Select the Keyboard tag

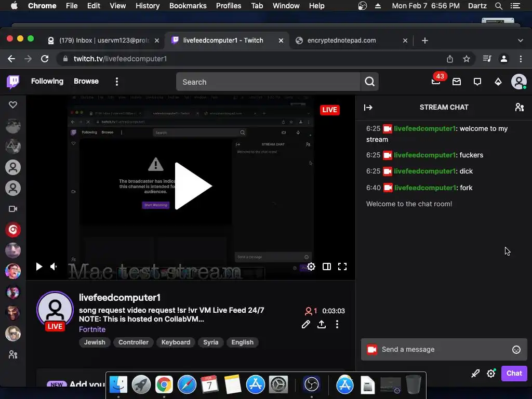point(176,342)
